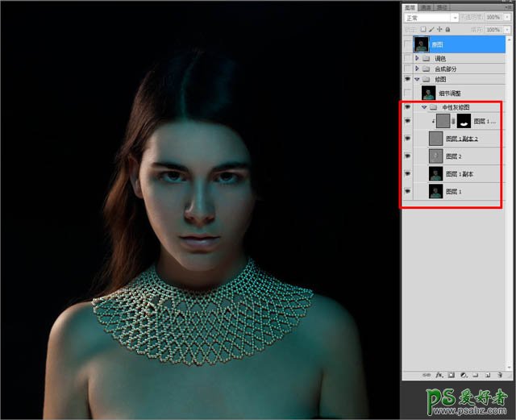The image size is (516, 420).
Task: Click the 细节调整 layer name
Action: point(450,94)
